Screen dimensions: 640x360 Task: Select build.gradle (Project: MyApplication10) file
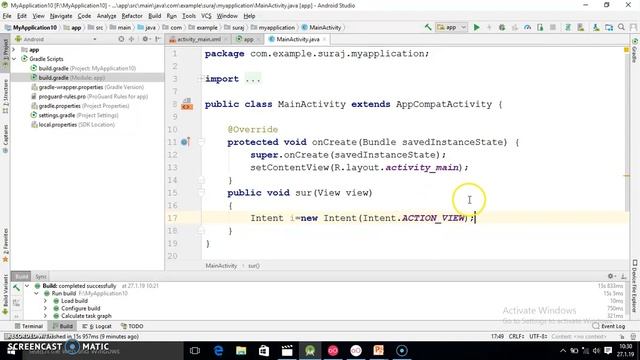(x=83, y=68)
